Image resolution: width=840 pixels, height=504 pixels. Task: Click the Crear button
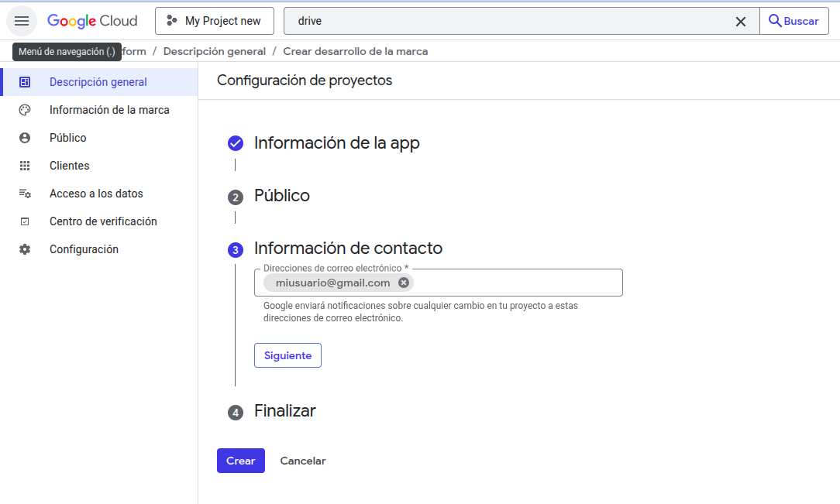240,461
